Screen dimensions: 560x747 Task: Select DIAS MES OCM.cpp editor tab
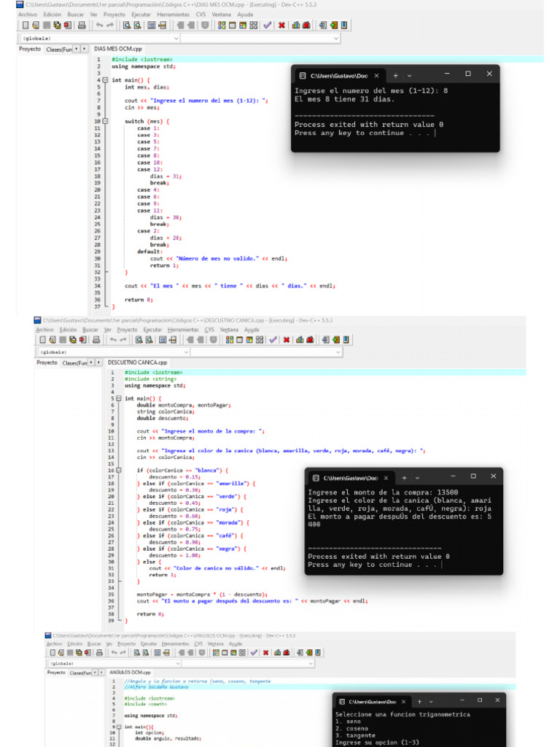117,49
